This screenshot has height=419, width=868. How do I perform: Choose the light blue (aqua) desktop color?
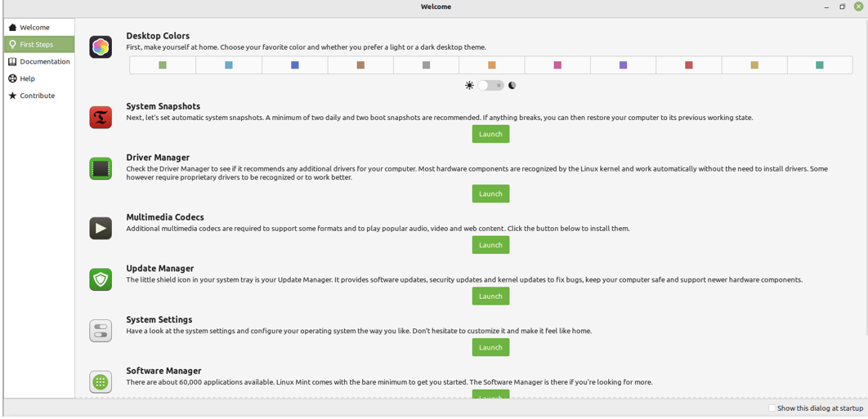click(x=229, y=65)
